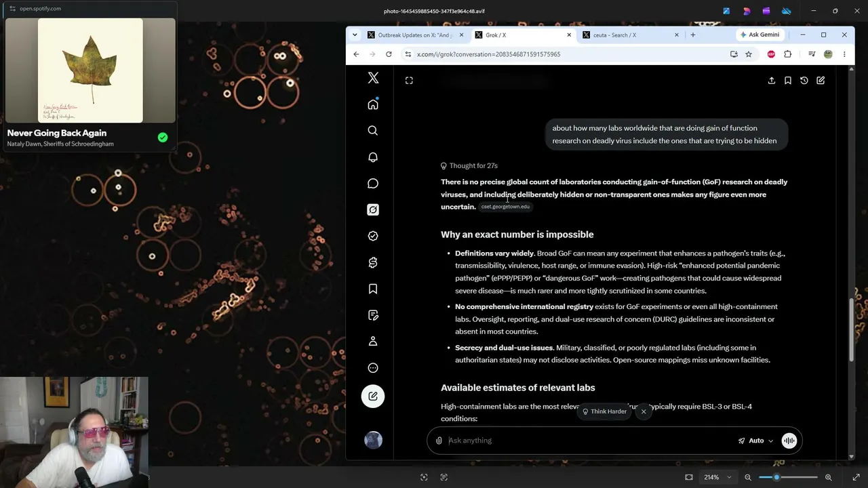Select the Never Going Back Again song title
The height and width of the screenshot is (488, 868).
(x=57, y=133)
